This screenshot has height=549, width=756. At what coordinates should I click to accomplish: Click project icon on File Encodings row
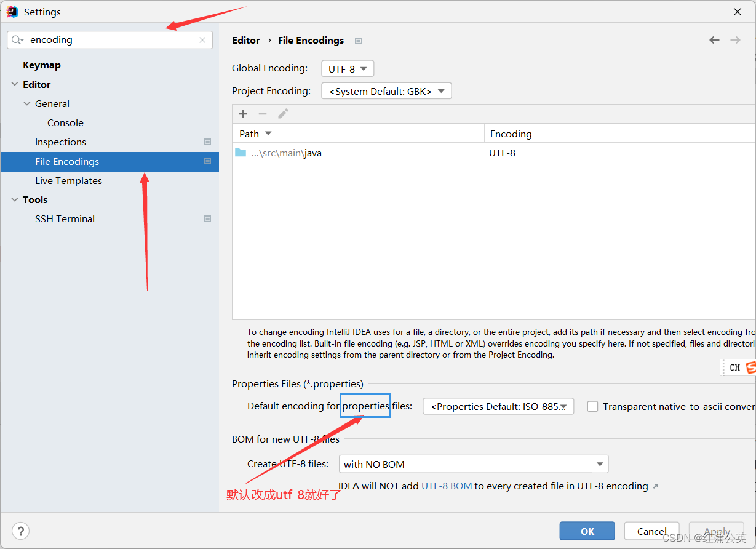click(207, 161)
